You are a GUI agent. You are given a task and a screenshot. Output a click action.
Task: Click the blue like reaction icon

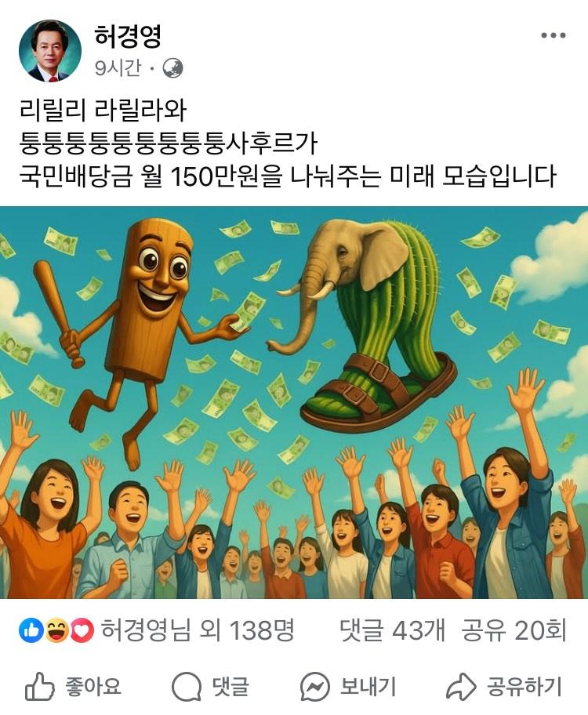(31, 630)
